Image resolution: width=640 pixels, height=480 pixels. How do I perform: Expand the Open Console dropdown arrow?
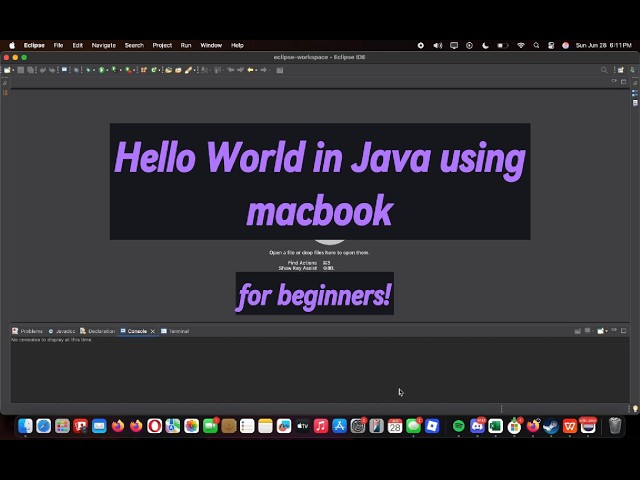coord(607,331)
